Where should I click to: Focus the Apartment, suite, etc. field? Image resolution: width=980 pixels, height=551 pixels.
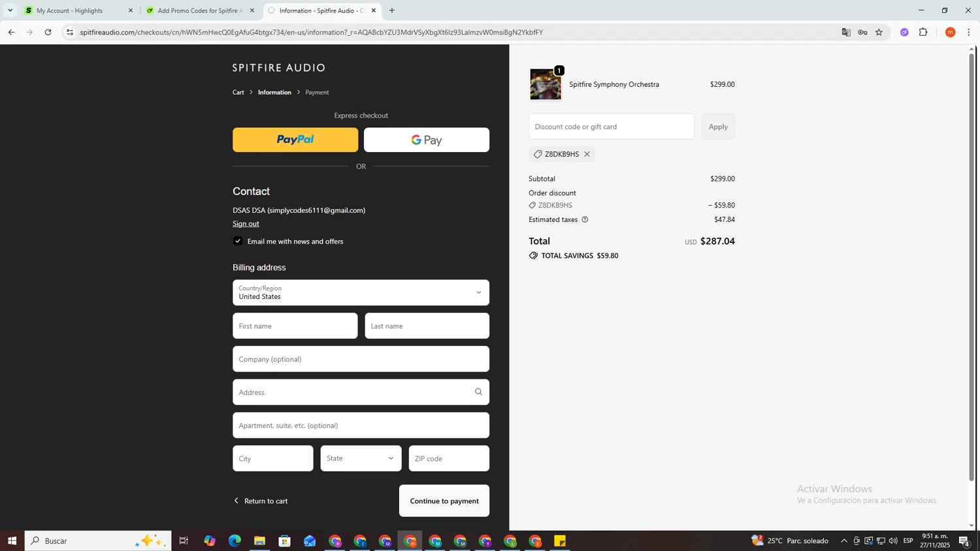click(x=361, y=425)
